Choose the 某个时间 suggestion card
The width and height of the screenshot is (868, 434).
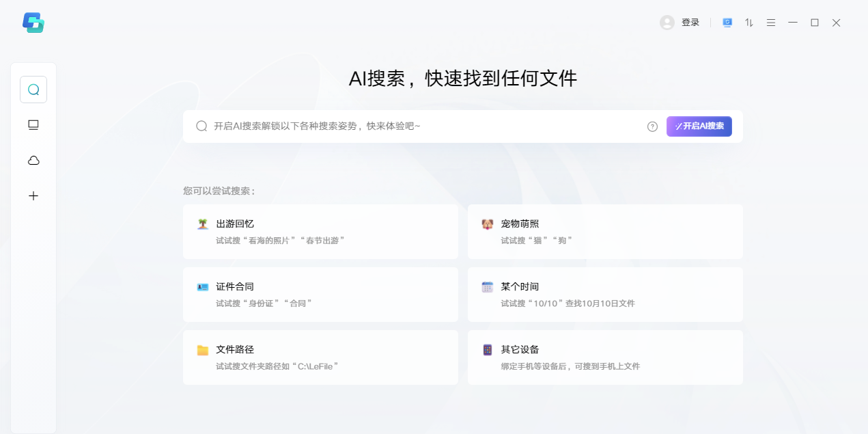(x=605, y=295)
